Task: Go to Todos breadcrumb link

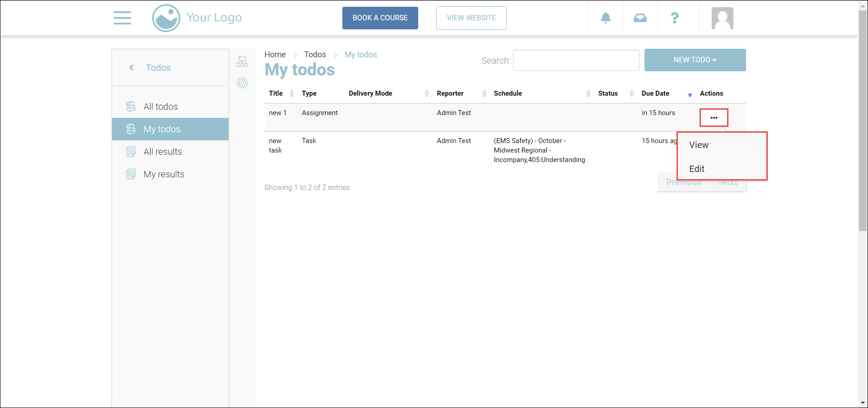Action: coord(315,55)
